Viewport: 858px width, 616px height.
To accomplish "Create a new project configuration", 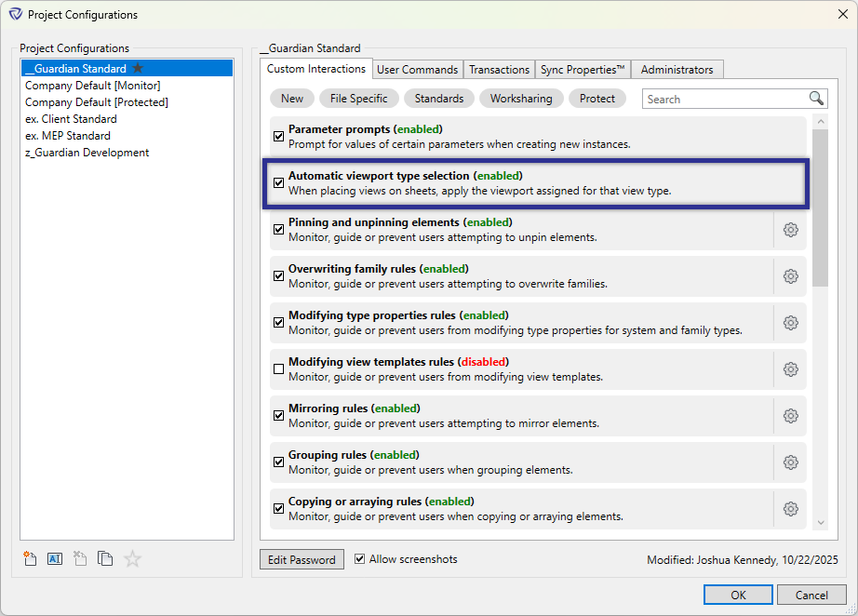I will 30,558.
